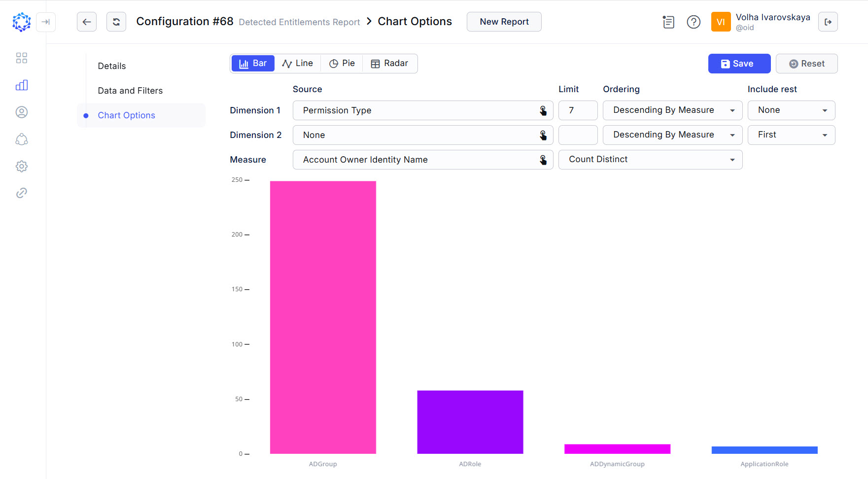Click the help question-mark icon

coord(694,22)
